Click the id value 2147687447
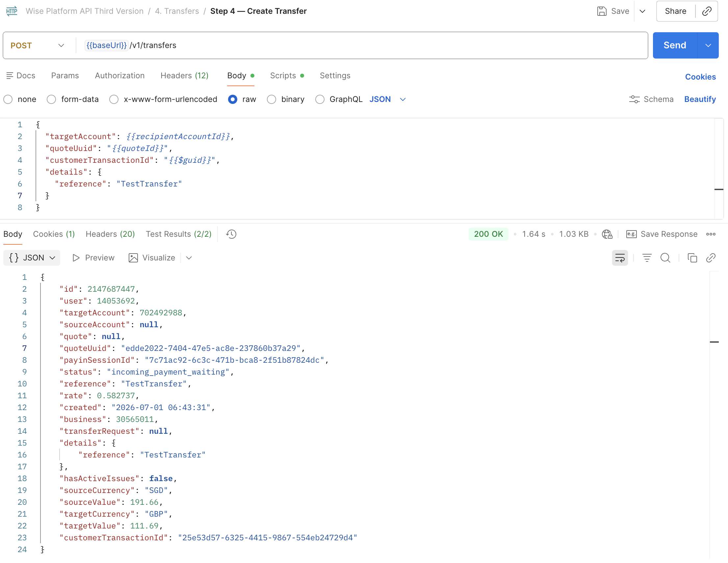Image resolution: width=728 pixels, height=563 pixels. coord(111,289)
